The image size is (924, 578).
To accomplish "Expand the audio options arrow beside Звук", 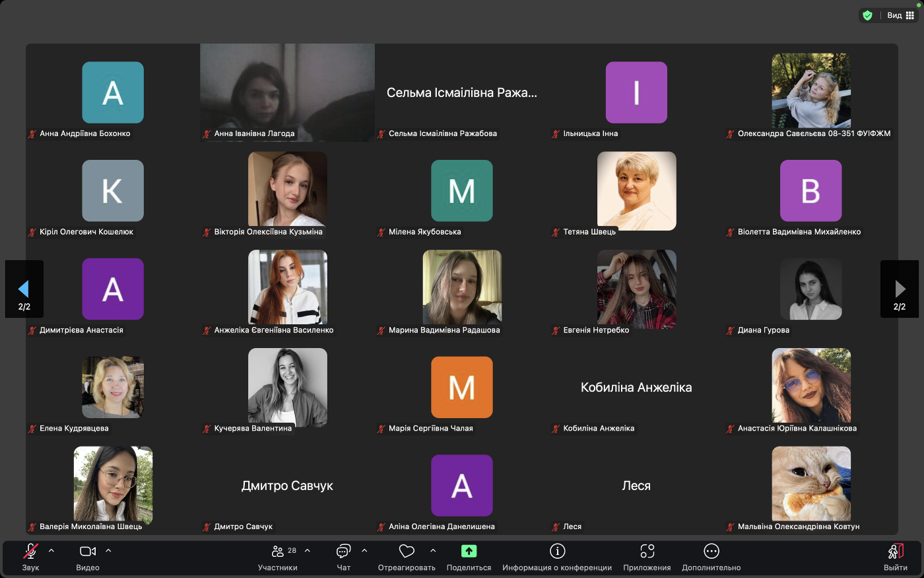I will [x=51, y=550].
